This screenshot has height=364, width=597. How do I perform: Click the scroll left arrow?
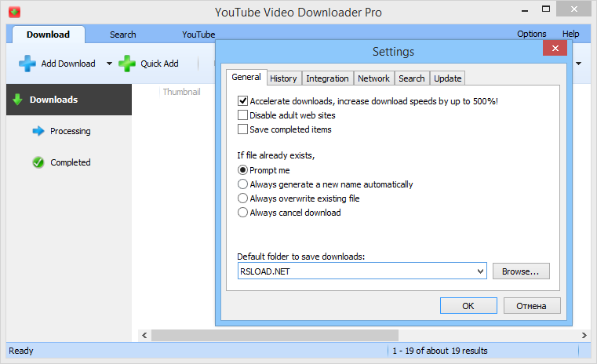click(144, 336)
